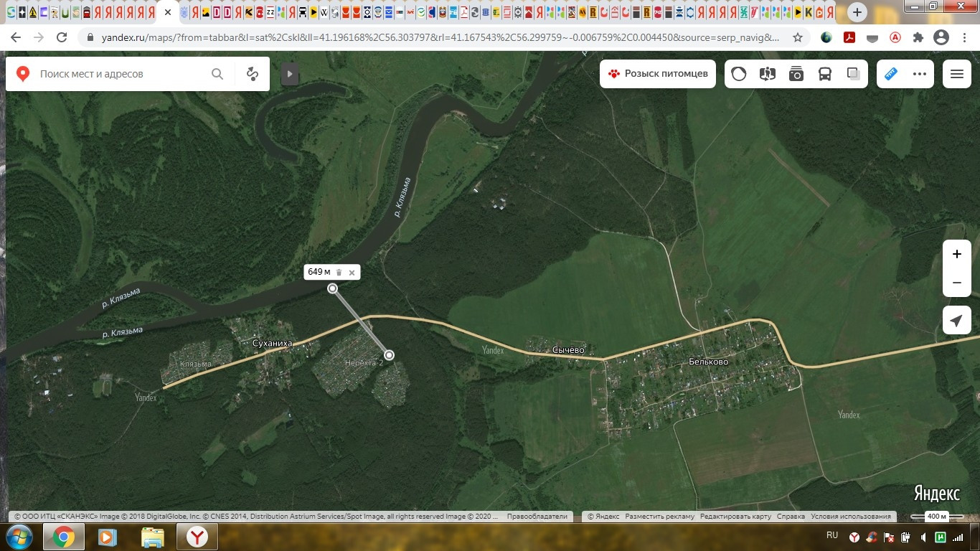The image size is (980, 551).
Task: Click the my location arrow button
Action: 956,321
